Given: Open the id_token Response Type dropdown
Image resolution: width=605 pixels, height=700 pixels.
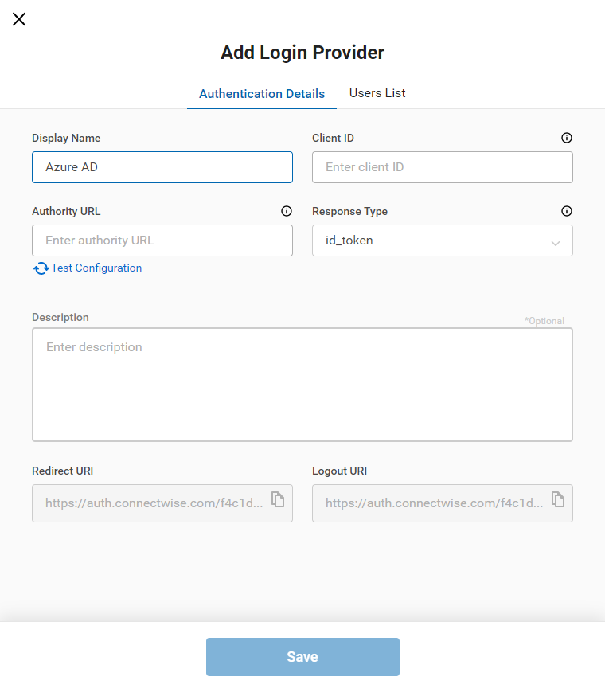Looking at the screenshot, I should tap(430, 241).
